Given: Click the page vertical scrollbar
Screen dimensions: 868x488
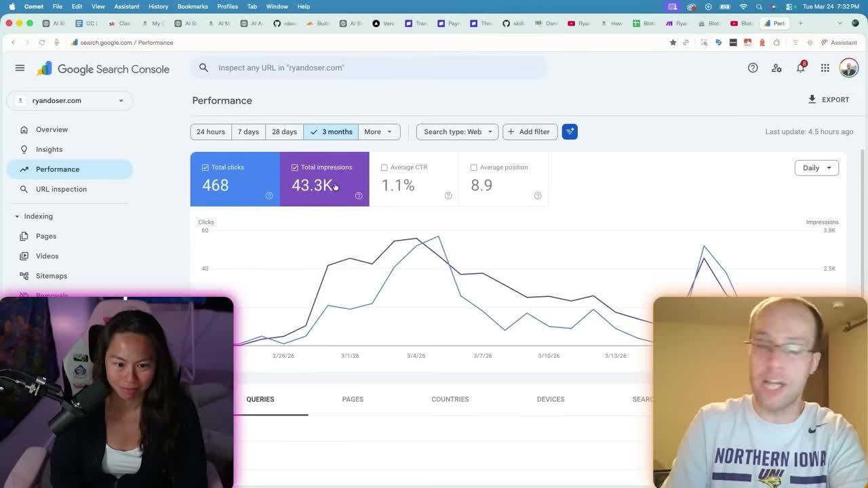Looking at the screenshot, I should click(863, 224).
